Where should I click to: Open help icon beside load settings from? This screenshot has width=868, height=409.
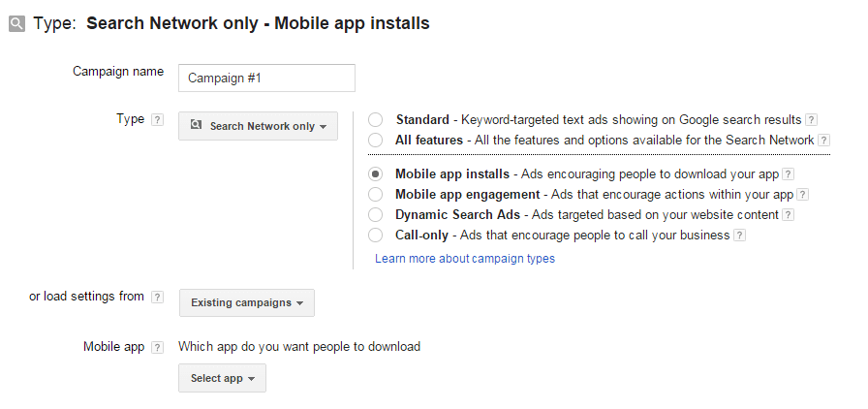click(x=158, y=297)
